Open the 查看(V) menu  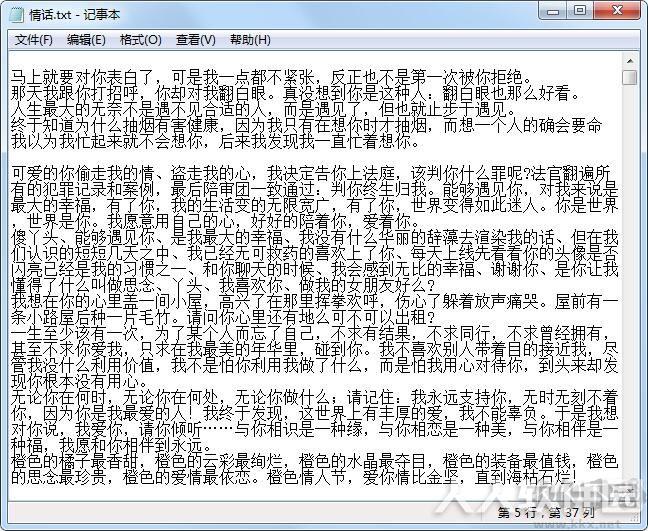pyautogui.click(x=195, y=40)
